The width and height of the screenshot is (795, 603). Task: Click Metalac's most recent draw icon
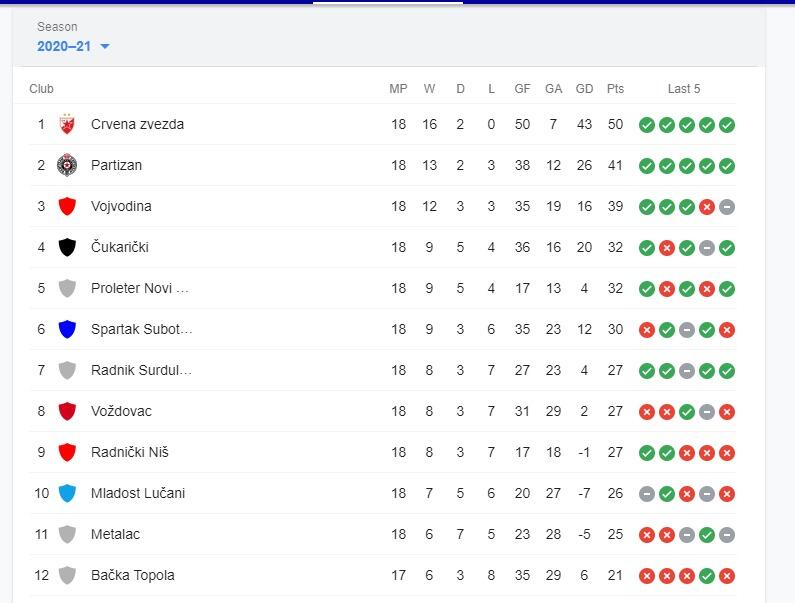click(x=727, y=534)
